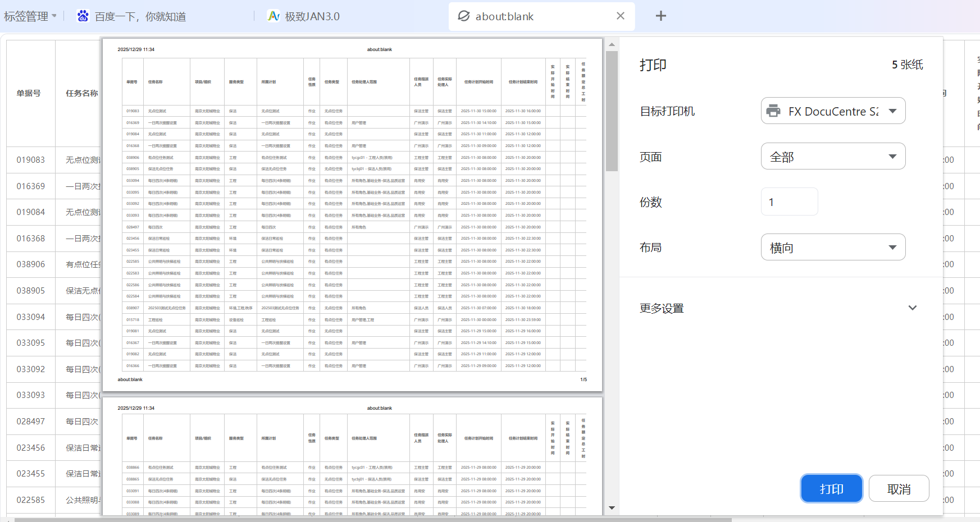The image size is (980, 522).
Task: Click the 极致JAN3.0 favicon
Action: pos(274,16)
